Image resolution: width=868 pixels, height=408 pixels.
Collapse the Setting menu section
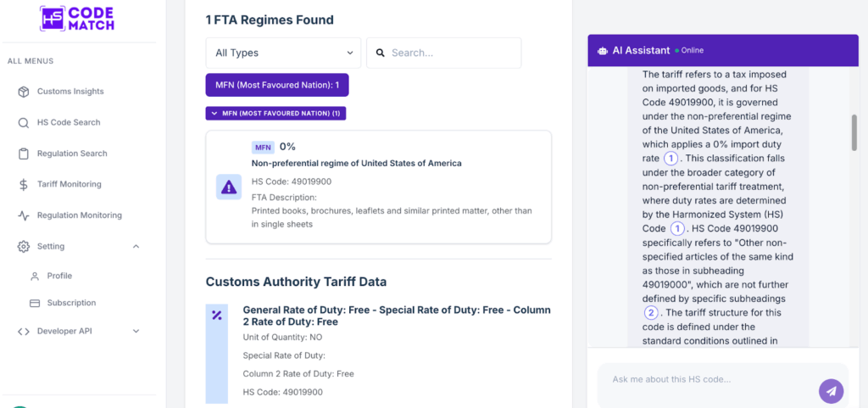[136, 246]
